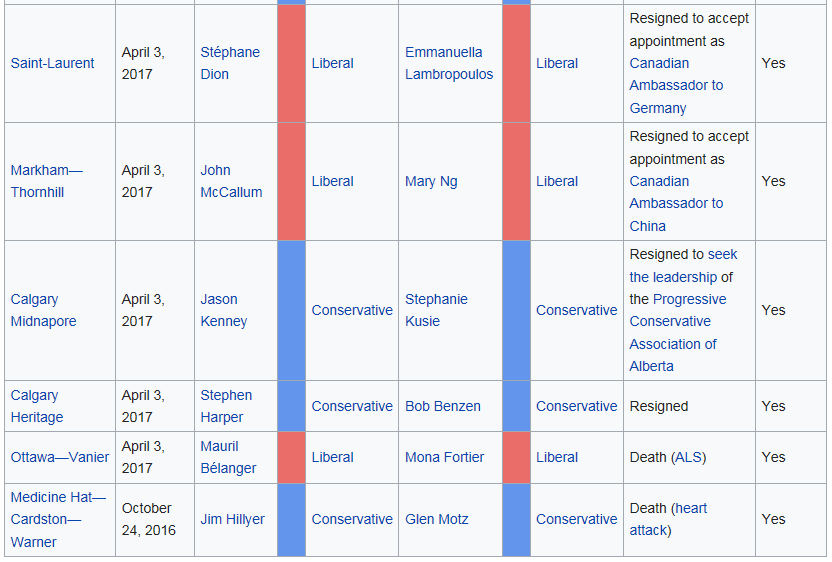Click the Glen Motz link

(436, 519)
